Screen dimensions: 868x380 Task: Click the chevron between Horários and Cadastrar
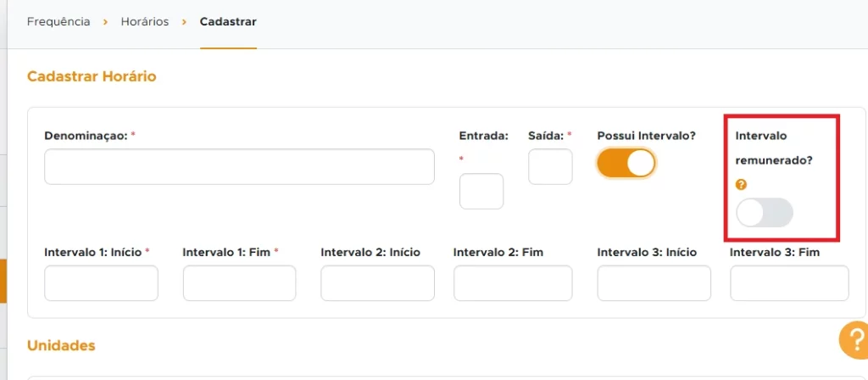[x=184, y=22]
